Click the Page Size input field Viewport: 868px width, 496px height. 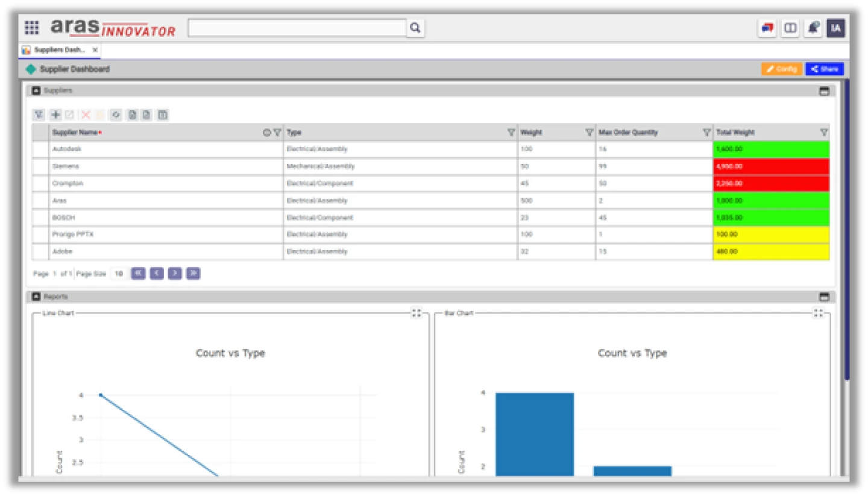119,274
